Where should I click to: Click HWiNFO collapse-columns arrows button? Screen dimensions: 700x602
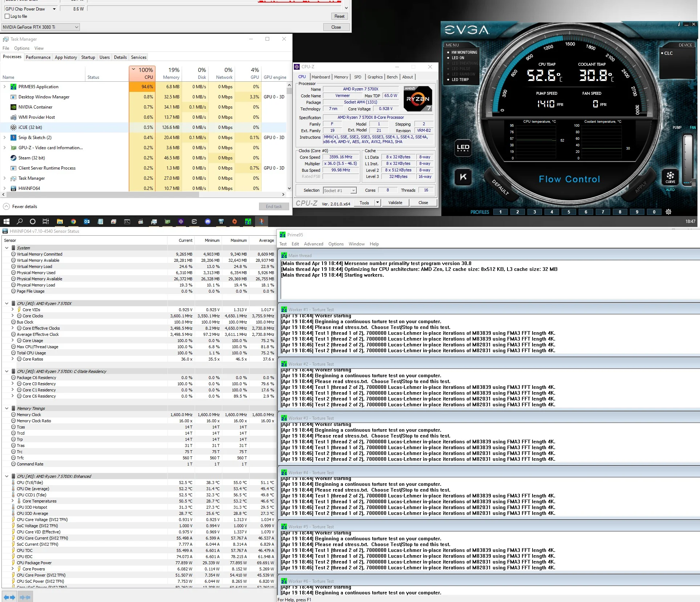coord(25,597)
